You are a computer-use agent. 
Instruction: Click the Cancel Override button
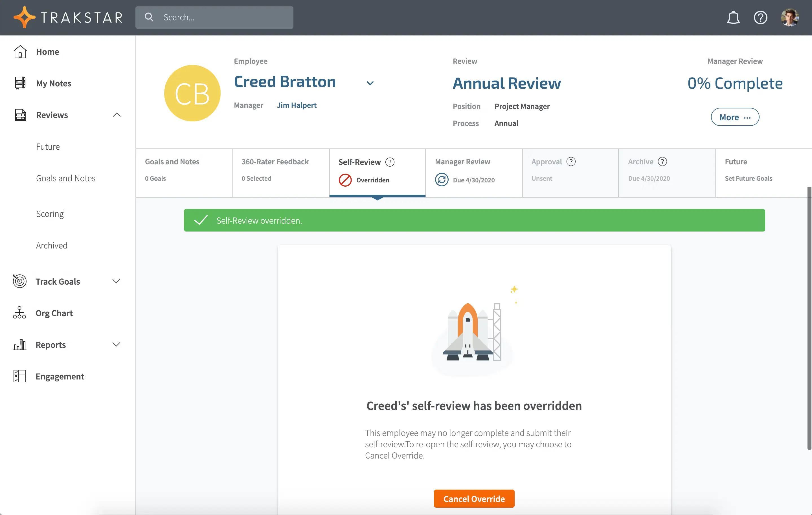tap(474, 498)
